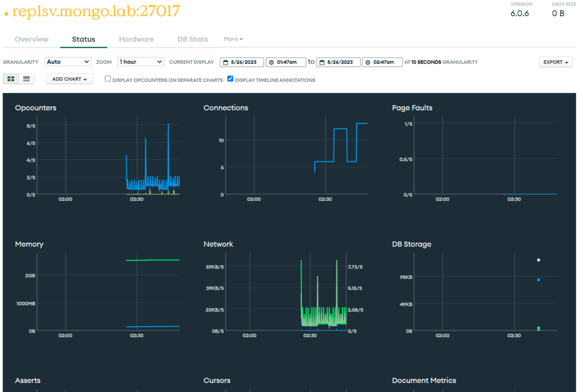Switch to the grid chart layout icon
Screen dimensions: 580x392
[11, 79]
